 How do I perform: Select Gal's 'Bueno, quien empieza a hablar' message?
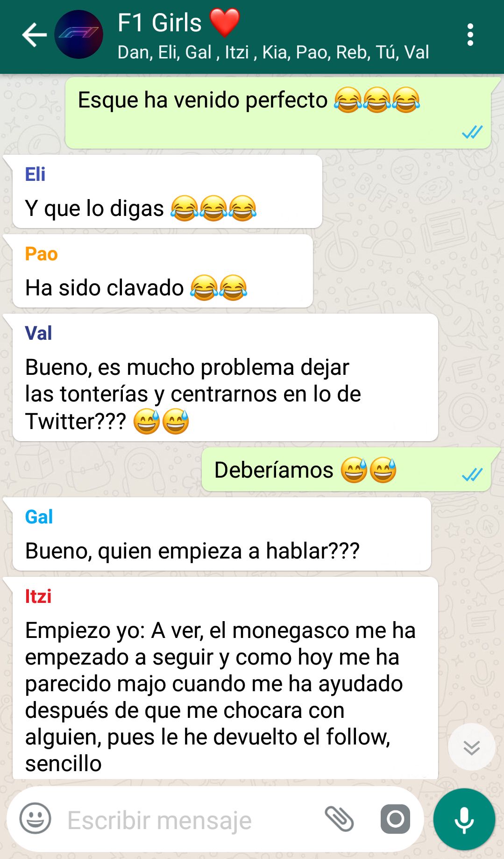point(221,534)
